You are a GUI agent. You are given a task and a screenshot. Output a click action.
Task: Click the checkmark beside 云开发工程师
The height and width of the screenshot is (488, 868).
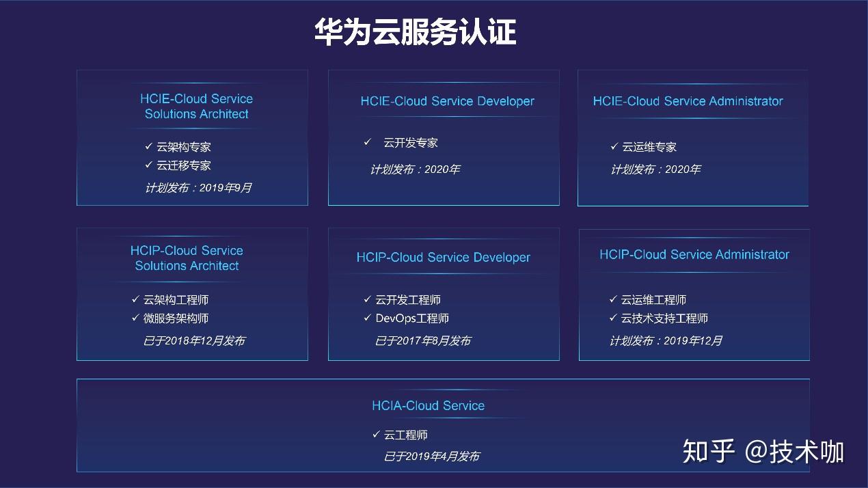[368, 299]
